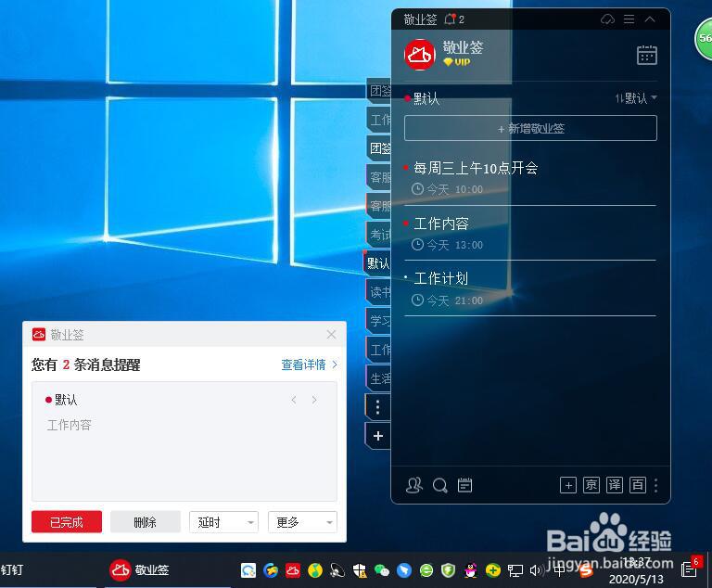Screen dimensions: 712x588
Task: Click 您有 2 条消息提醒 heading
Action: click(86, 364)
